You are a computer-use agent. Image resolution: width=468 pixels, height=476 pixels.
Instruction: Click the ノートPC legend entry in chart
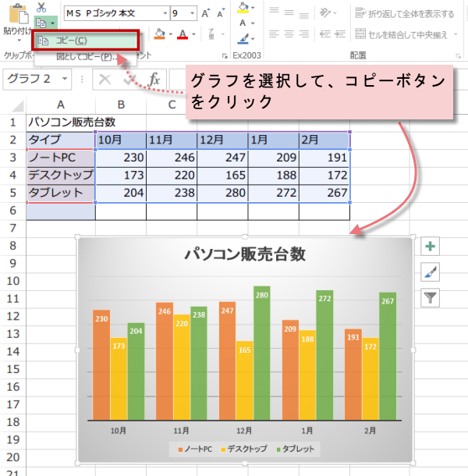coord(195,449)
